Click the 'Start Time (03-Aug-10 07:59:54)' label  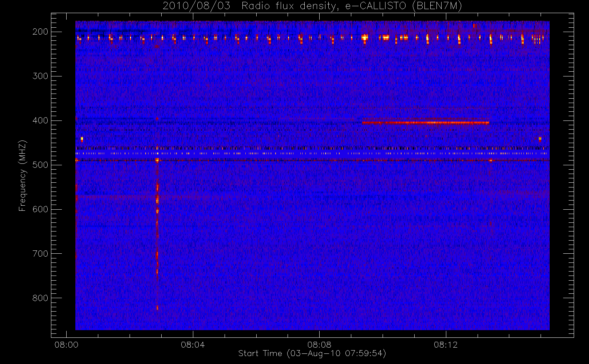(x=312, y=353)
